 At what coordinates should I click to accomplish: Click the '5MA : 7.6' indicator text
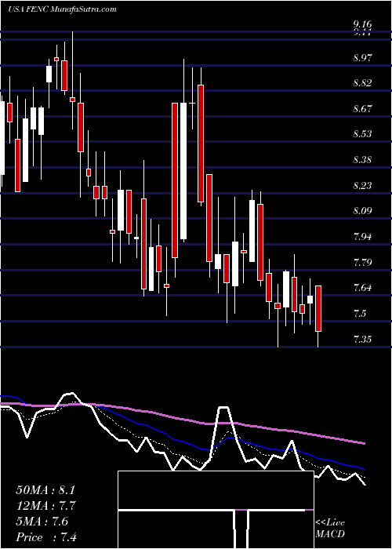42,522
